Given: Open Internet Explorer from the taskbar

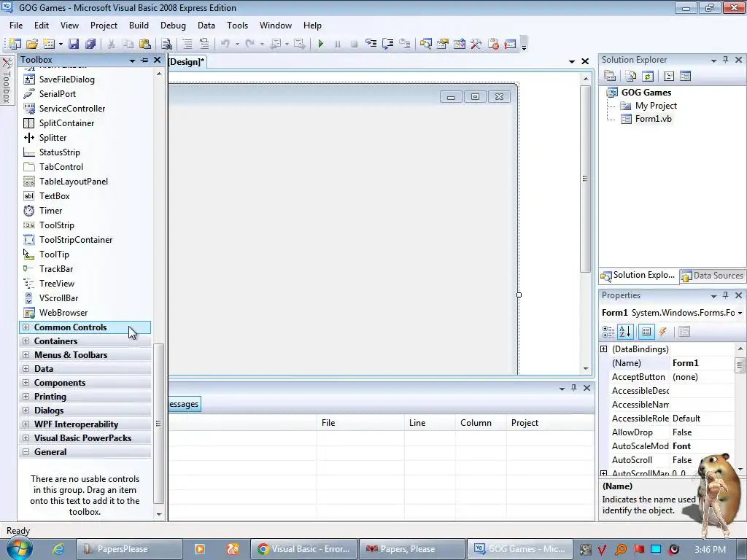Looking at the screenshot, I should (58, 549).
